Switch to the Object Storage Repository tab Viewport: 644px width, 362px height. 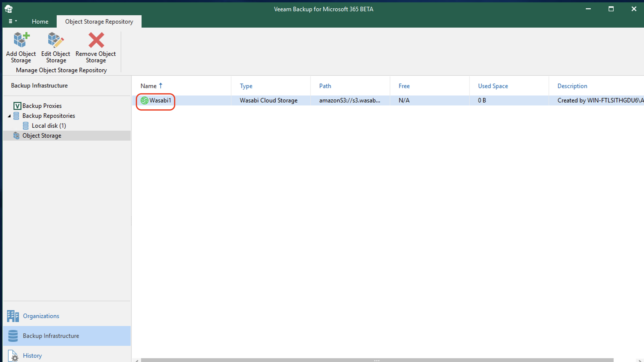coord(99,21)
